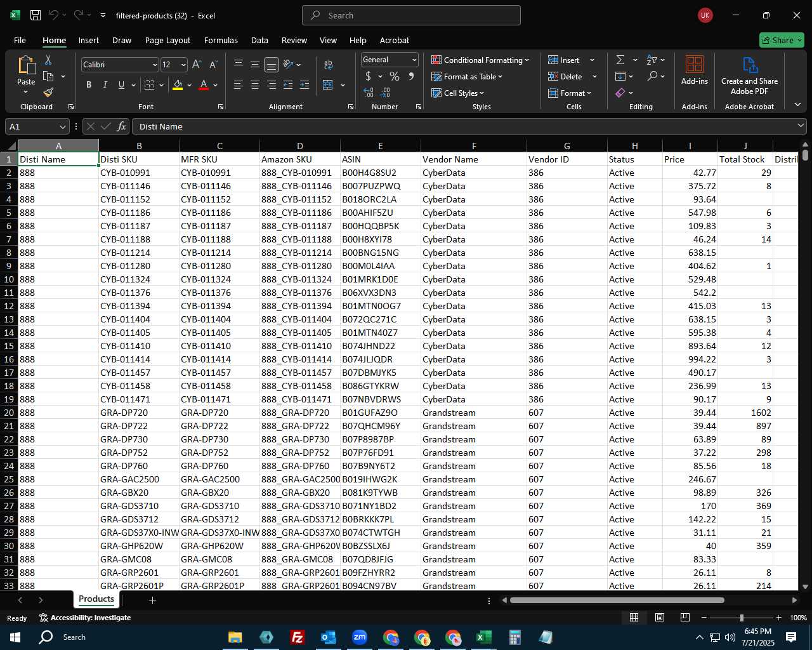Image resolution: width=812 pixels, height=650 pixels.
Task: Click the horizontal scrollbar thumb
Action: (x=617, y=600)
